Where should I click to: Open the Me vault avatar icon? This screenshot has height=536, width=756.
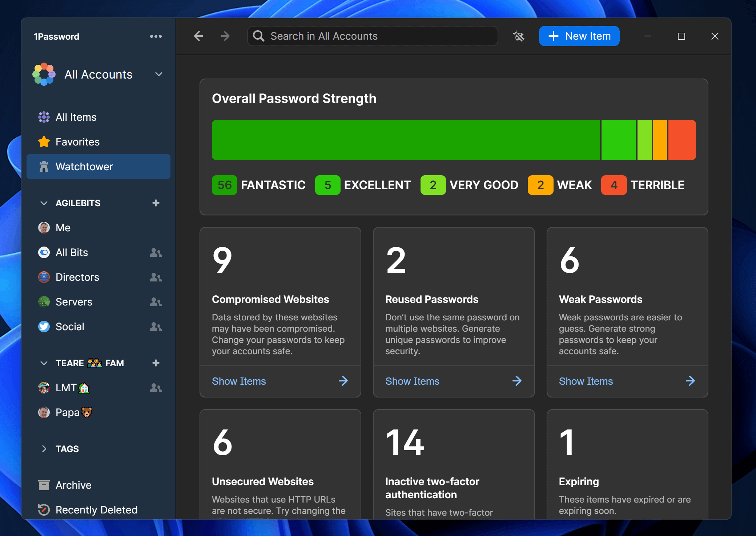point(44,228)
